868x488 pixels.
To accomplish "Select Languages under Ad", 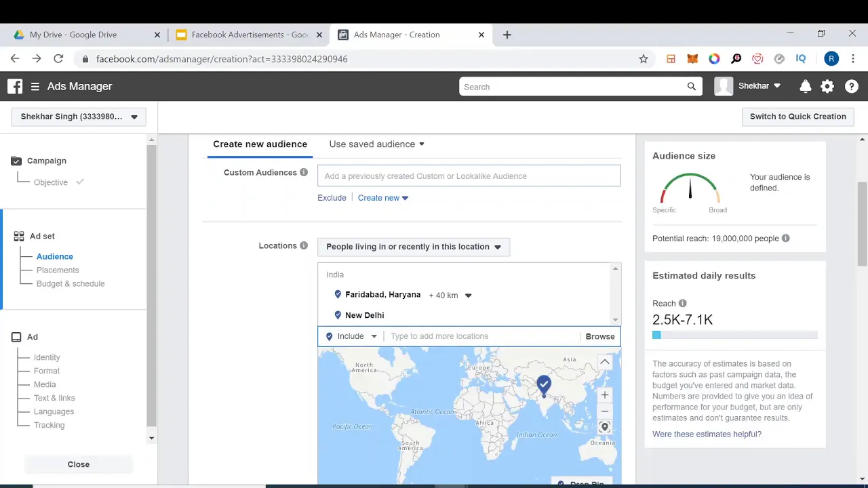I will click(54, 411).
